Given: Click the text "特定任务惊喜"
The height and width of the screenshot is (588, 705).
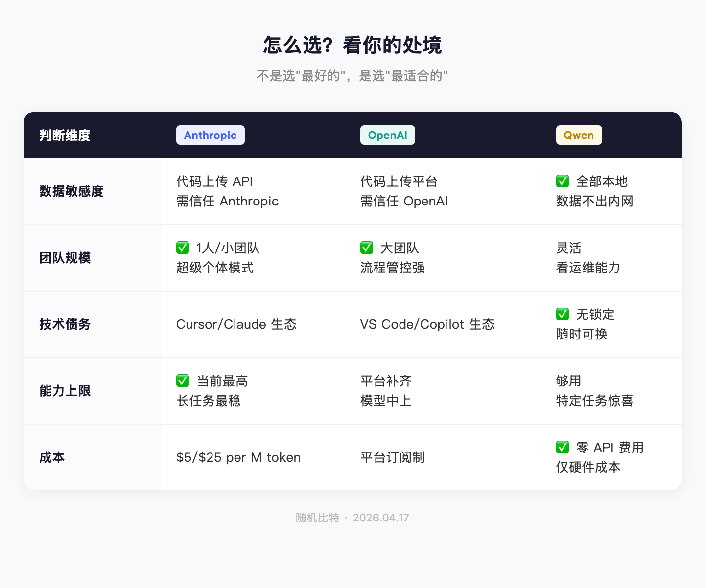Looking at the screenshot, I should pyautogui.click(x=595, y=401).
